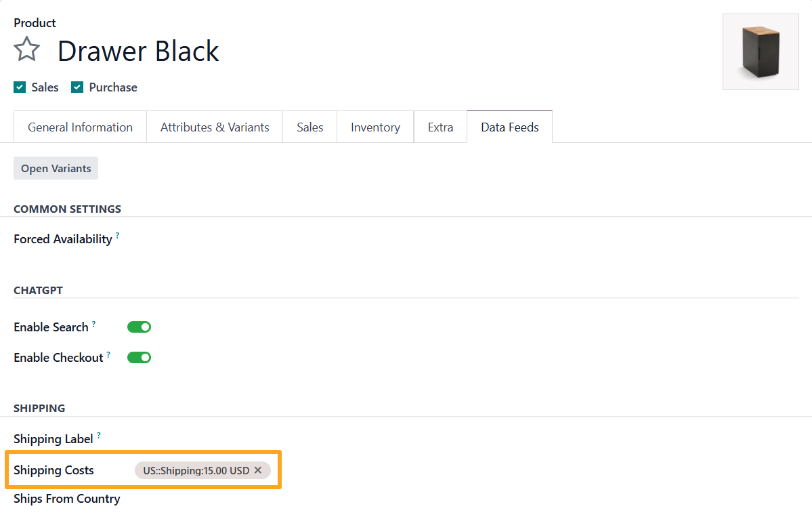The image size is (812, 517).
Task: Turn off the Enable Checkout toggle
Action: coord(139,357)
